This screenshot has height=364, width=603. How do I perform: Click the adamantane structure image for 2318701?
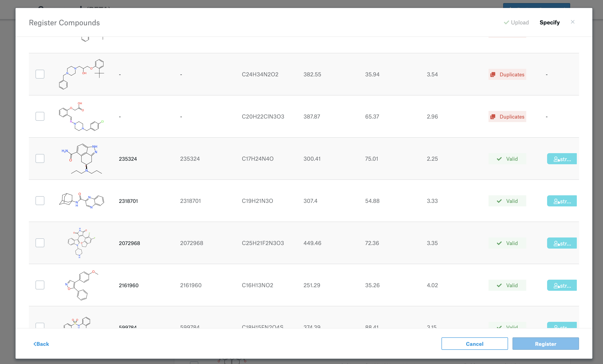[x=81, y=201]
